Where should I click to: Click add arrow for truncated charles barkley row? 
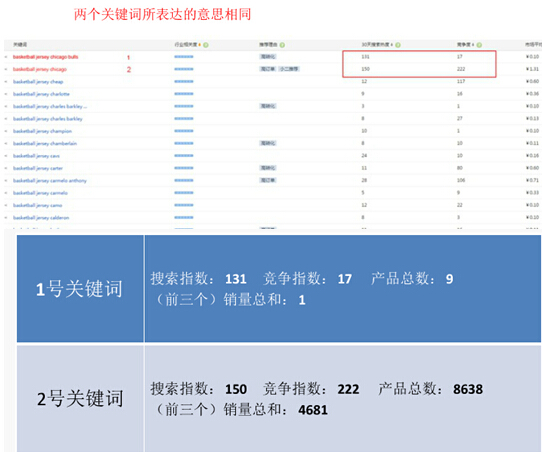(x=6, y=106)
